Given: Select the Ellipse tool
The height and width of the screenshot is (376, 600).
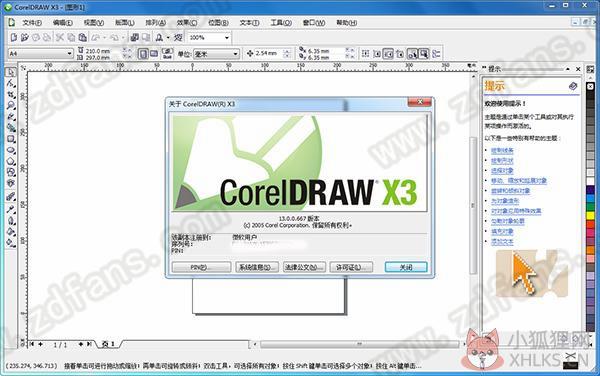Looking at the screenshot, I should coord(11,150).
